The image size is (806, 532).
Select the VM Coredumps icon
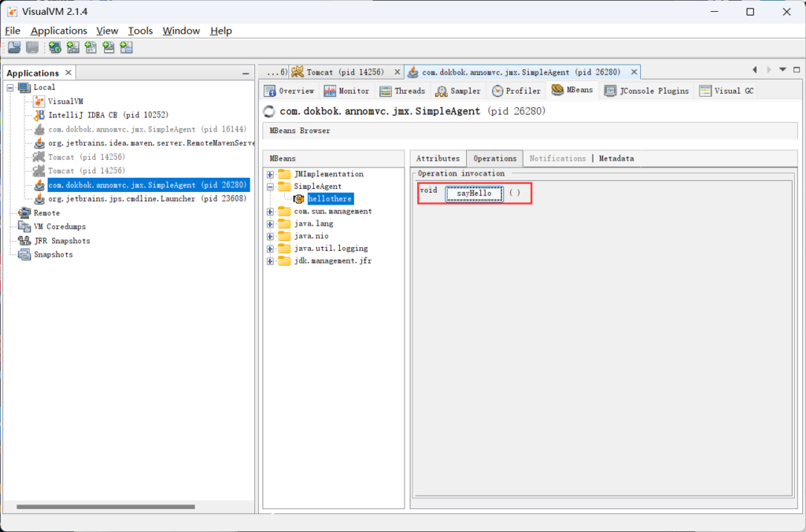point(24,227)
